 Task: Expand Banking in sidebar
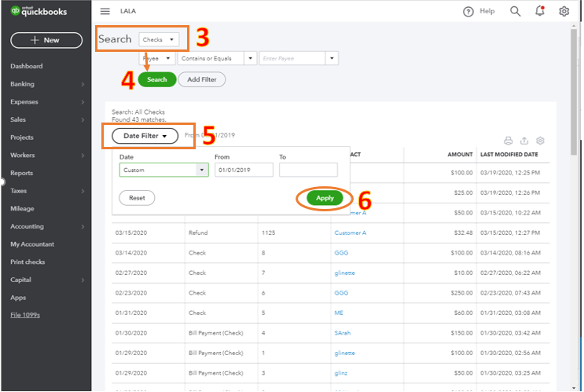click(x=46, y=84)
